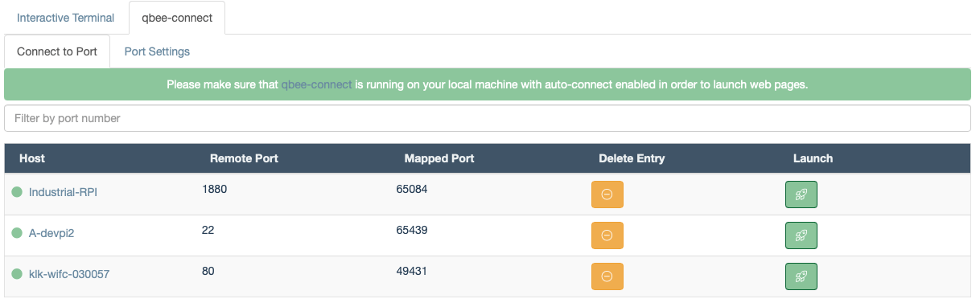
Task: Delete the Industrial-RPI port entry
Action: [607, 194]
